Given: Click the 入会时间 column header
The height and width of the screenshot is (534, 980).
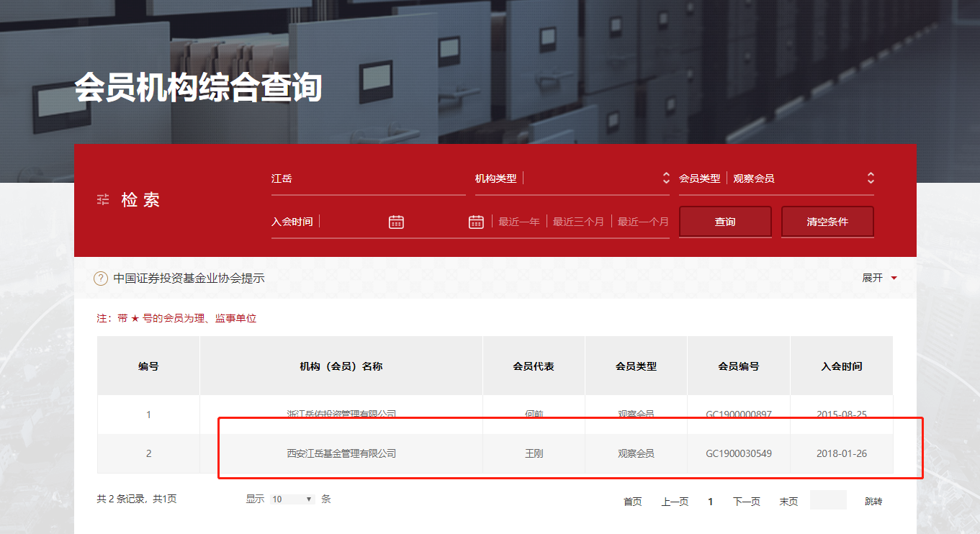Looking at the screenshot, I should (842, 366).
